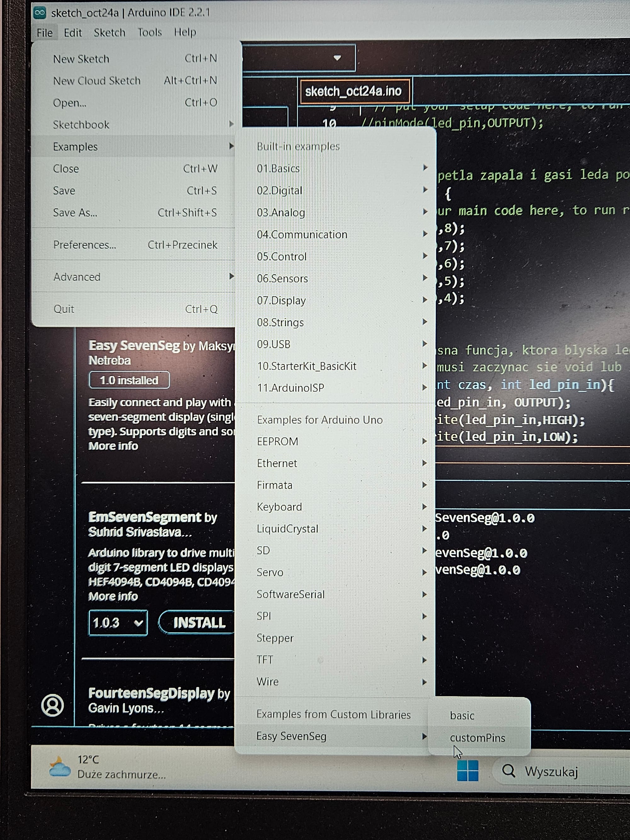Click the Easy SevenSeg library title
The image size is (630, 840).
point(134,346)
